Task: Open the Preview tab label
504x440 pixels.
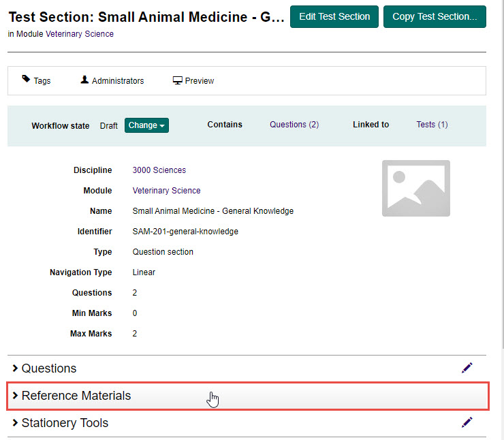Action: pyautogui.click(x=200, y=80)
